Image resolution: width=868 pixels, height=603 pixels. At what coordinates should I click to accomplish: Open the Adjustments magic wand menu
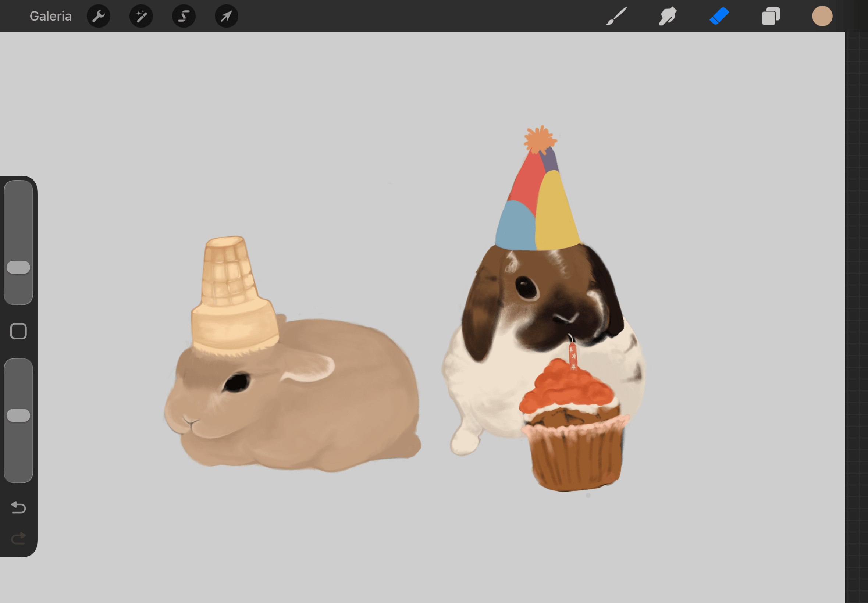point(141,16)
